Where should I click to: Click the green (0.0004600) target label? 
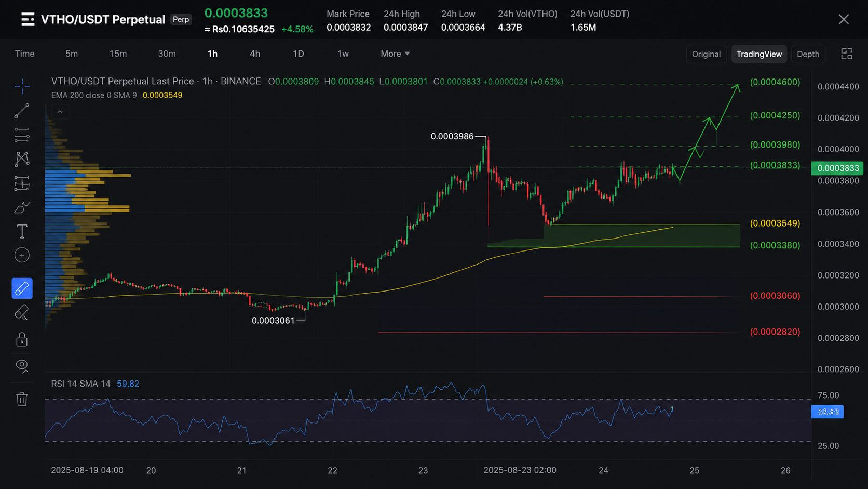(x=775, y=82)
